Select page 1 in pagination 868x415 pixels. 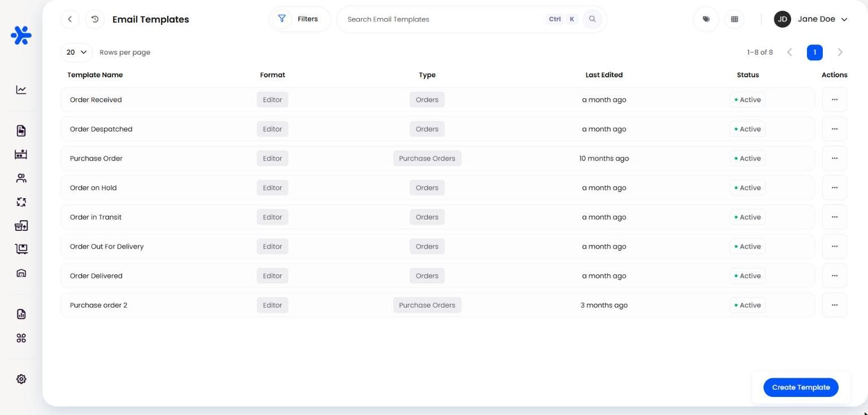pos(815,53)
